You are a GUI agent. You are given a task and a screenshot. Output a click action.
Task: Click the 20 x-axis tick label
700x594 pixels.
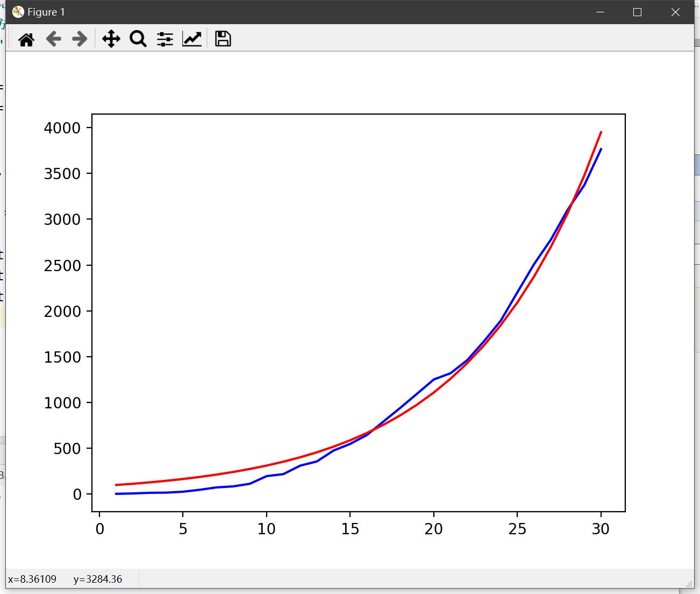click(434, 529)
